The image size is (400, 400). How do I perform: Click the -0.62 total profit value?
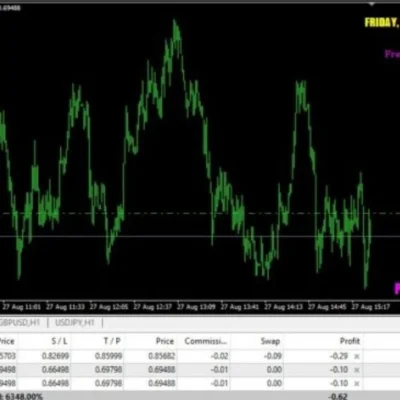coord(339,397)
